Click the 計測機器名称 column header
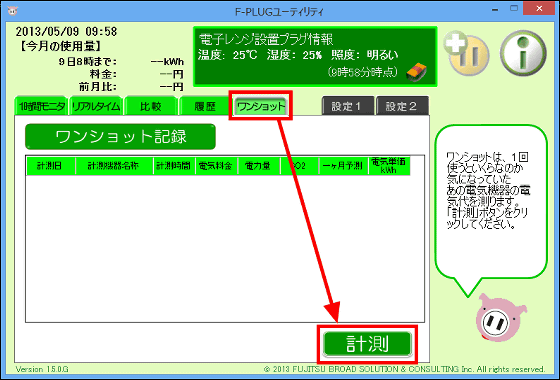This screenshot has width=560, height=380. pyautogui.click(x=114, y=166)
